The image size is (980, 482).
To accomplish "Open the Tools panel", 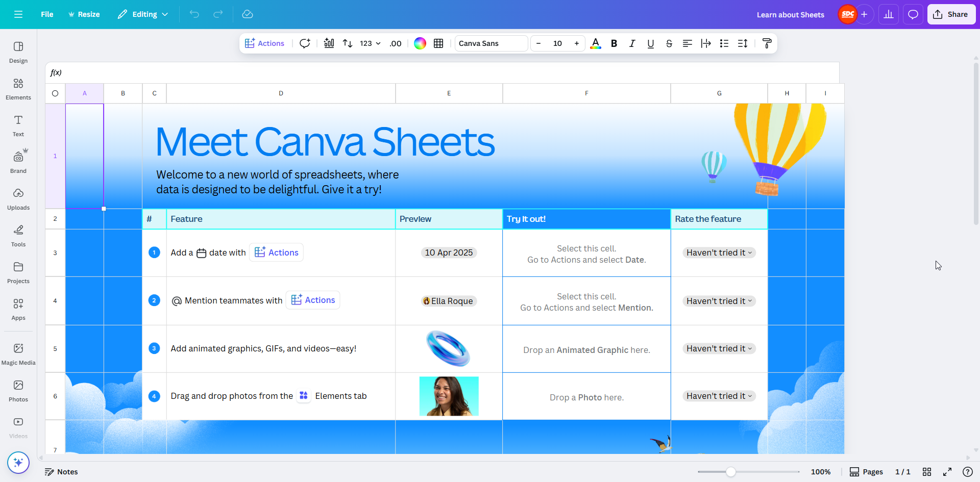I will pyautogui.click(x=18, y=236).
